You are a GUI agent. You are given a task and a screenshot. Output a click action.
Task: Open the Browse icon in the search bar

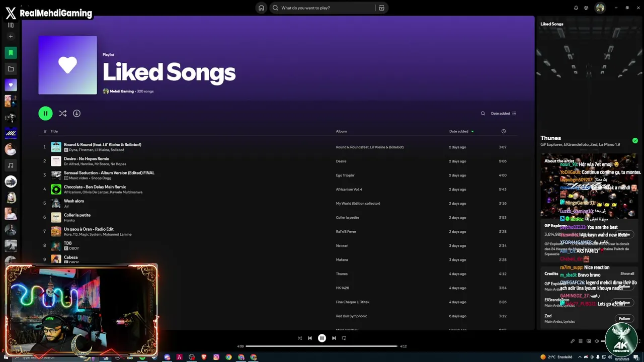coord(381,8)
